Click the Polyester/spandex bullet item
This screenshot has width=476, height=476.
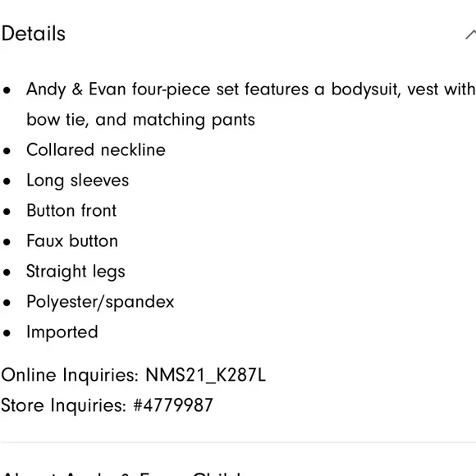click(x=100, y=302)
